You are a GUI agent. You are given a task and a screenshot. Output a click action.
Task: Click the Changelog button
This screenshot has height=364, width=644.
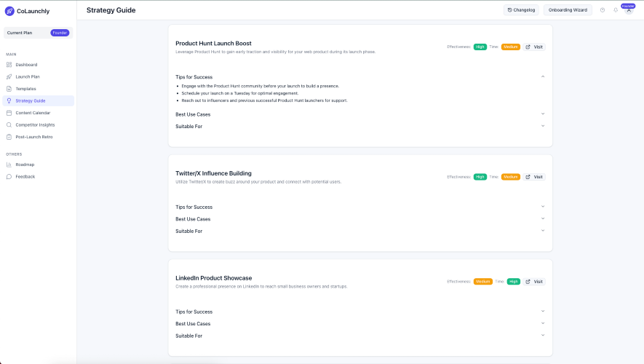tap(520, 10)
